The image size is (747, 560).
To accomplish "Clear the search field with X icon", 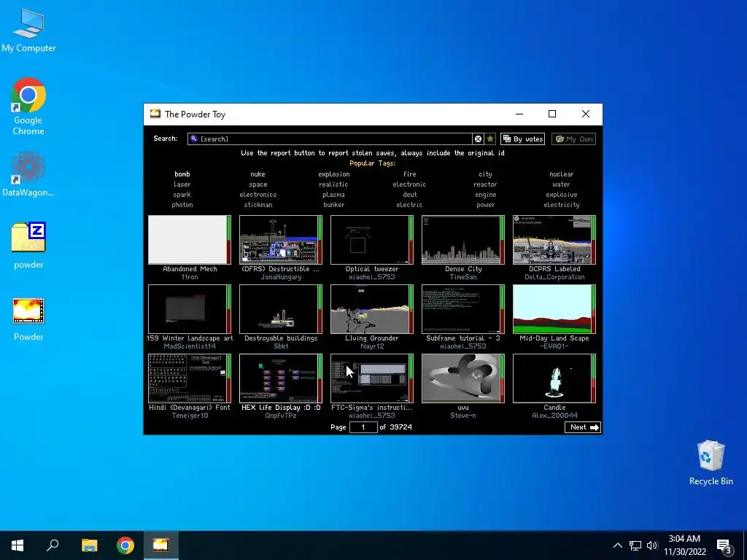I will [x=478, y=139].
